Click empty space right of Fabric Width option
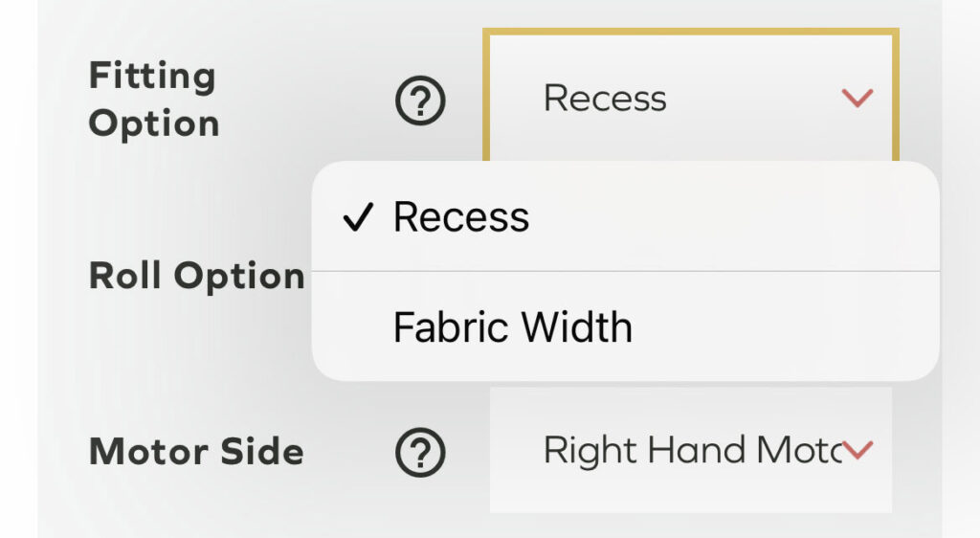The height and width of the screenshot is (538, 980). 785,328
